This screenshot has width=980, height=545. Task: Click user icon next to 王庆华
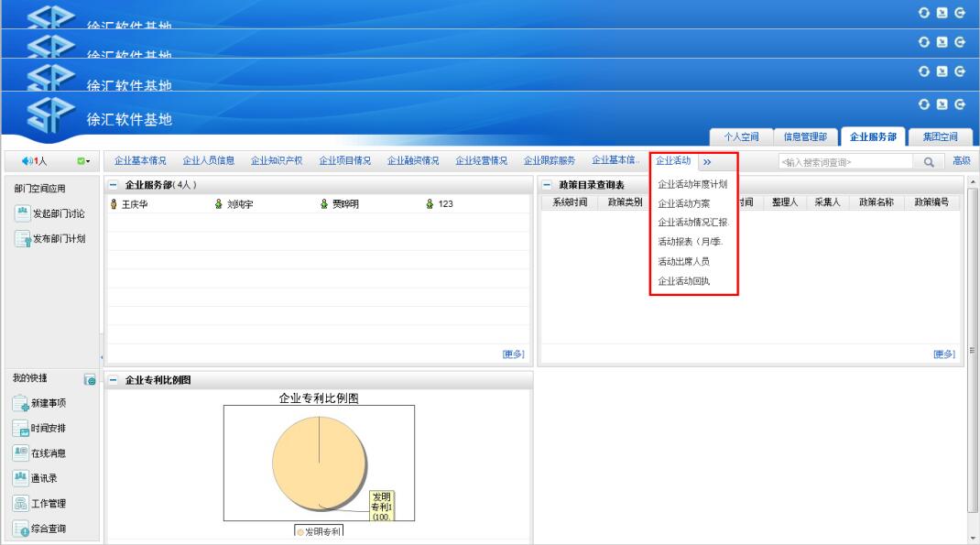[114, 203]
